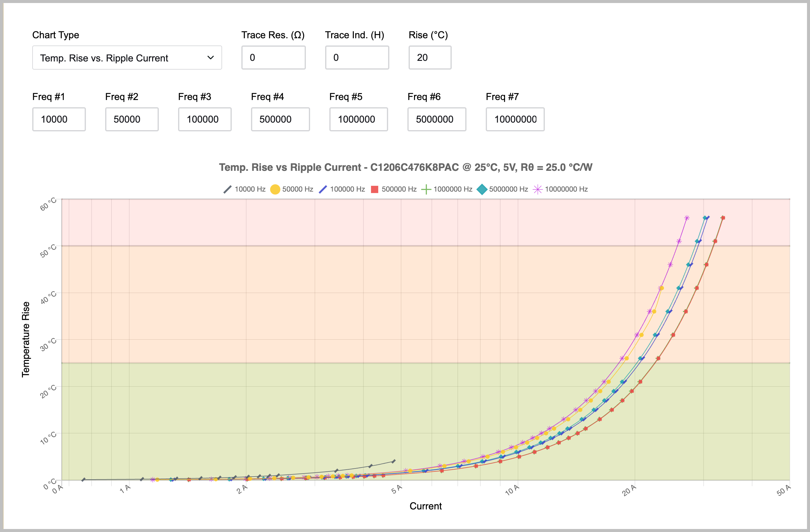Image resolution: width=810 pixels, height=532 pixels.
Task: Click the '10 A' x-axis tick label
Action: (x=512, y=490)
